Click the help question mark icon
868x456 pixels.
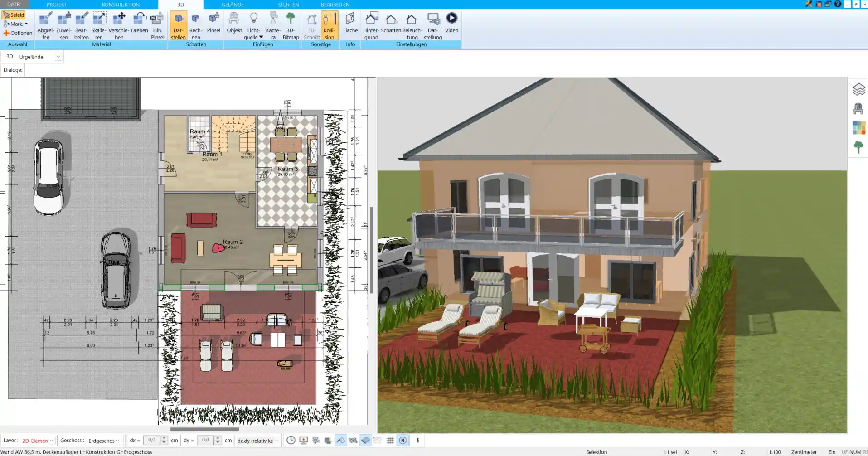point(838,4)
